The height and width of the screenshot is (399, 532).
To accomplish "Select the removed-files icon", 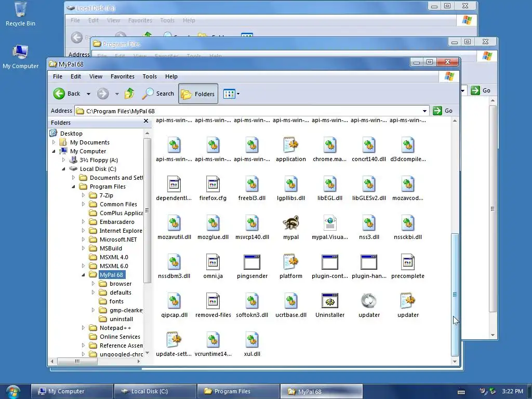I will (x=212, y=301).
